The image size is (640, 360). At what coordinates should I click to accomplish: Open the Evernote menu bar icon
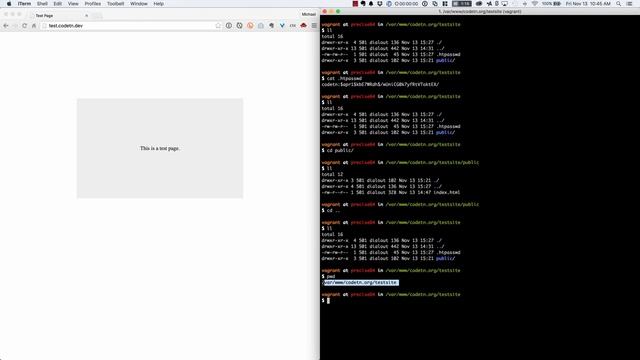363,4
